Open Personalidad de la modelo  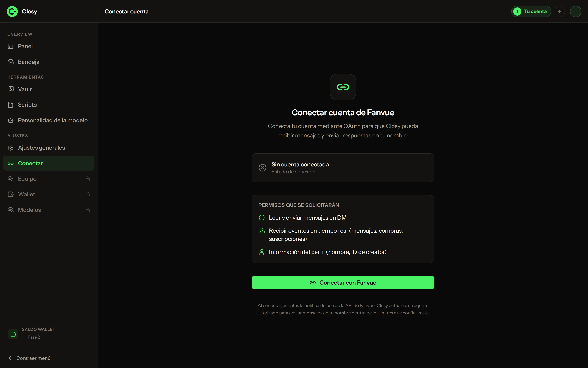pyautogui.click(x=49, y=120)
